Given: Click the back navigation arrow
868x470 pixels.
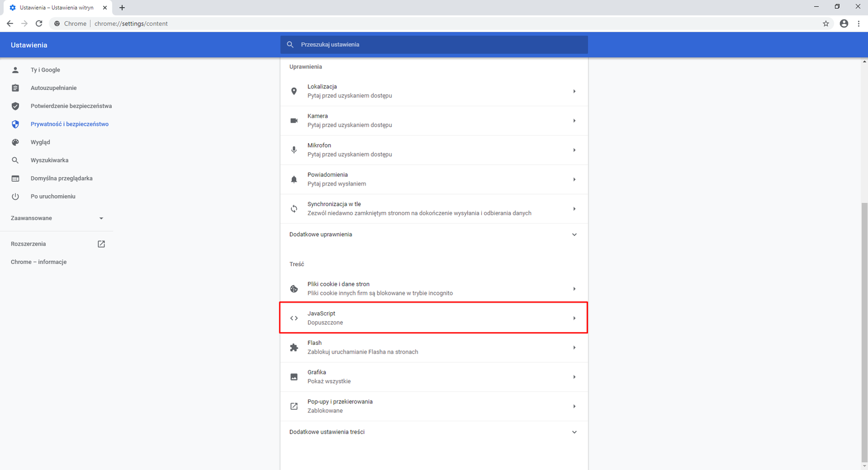Looking at the screenshot, I should [10, 23].
